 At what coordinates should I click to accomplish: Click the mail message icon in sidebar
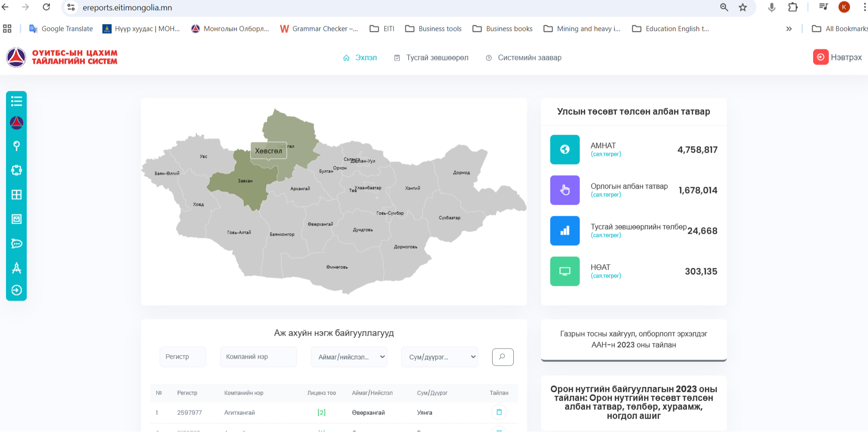coord(16,219)
